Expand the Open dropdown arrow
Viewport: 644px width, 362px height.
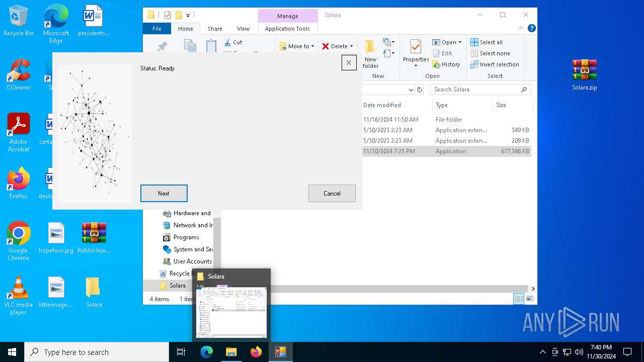point(460,42)
